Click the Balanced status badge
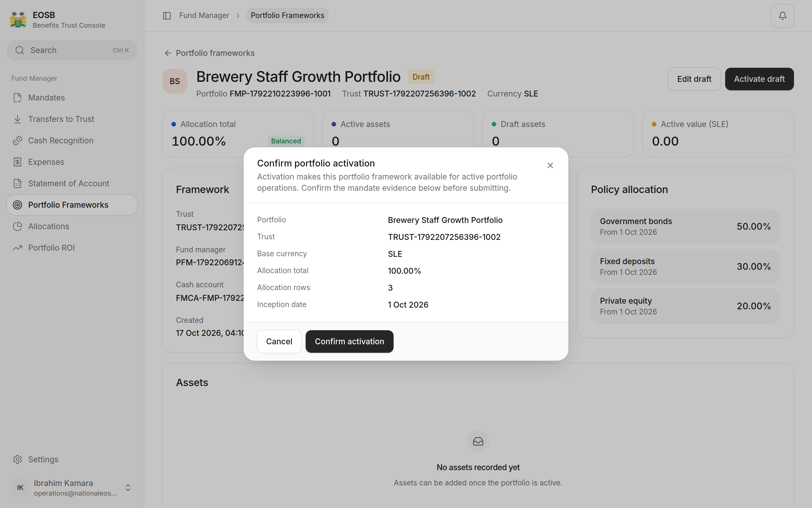The height and width of the screenshot is (508, 812). click(x=286, y=141)
